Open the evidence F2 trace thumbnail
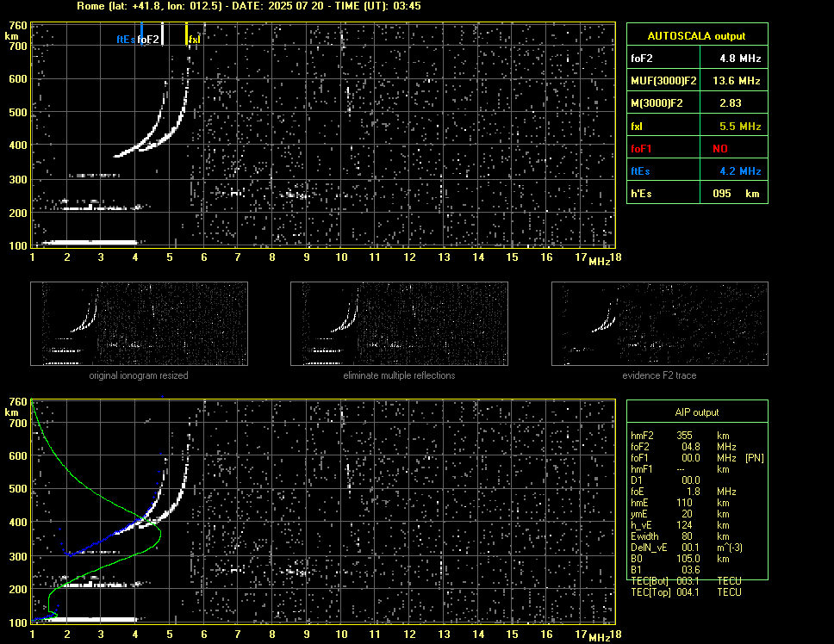 (660, 324)
